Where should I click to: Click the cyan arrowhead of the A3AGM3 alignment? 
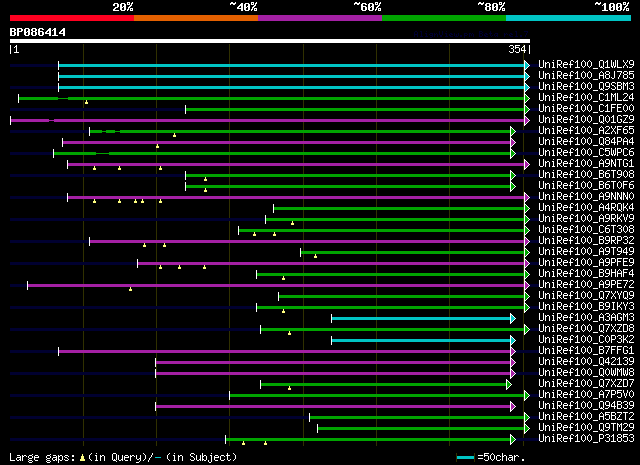513,319
